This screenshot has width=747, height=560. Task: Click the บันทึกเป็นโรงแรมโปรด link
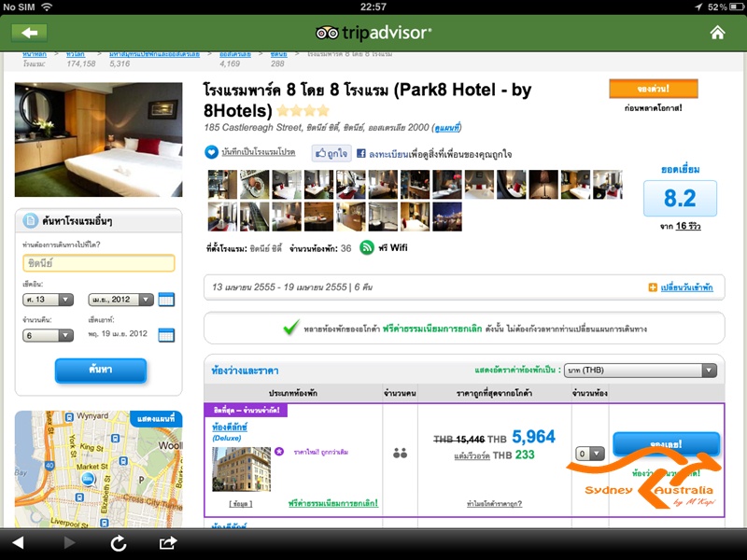[259, 152]
